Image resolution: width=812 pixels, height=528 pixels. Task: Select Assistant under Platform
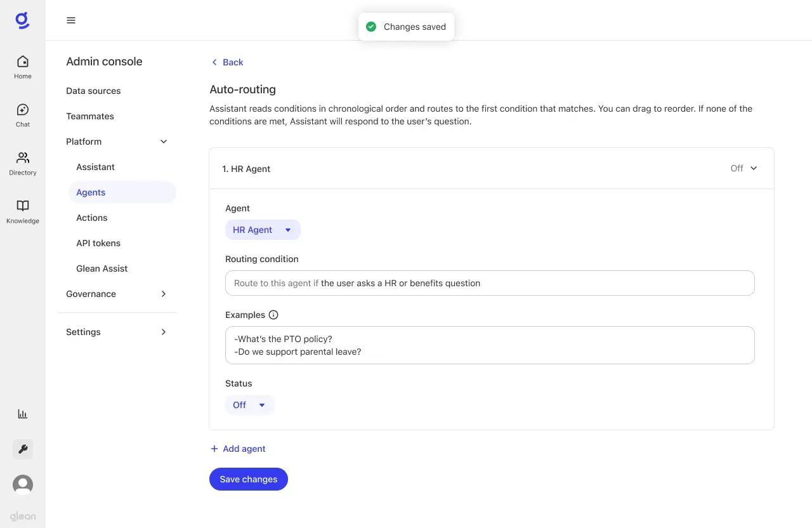click(x=95, y=167)
